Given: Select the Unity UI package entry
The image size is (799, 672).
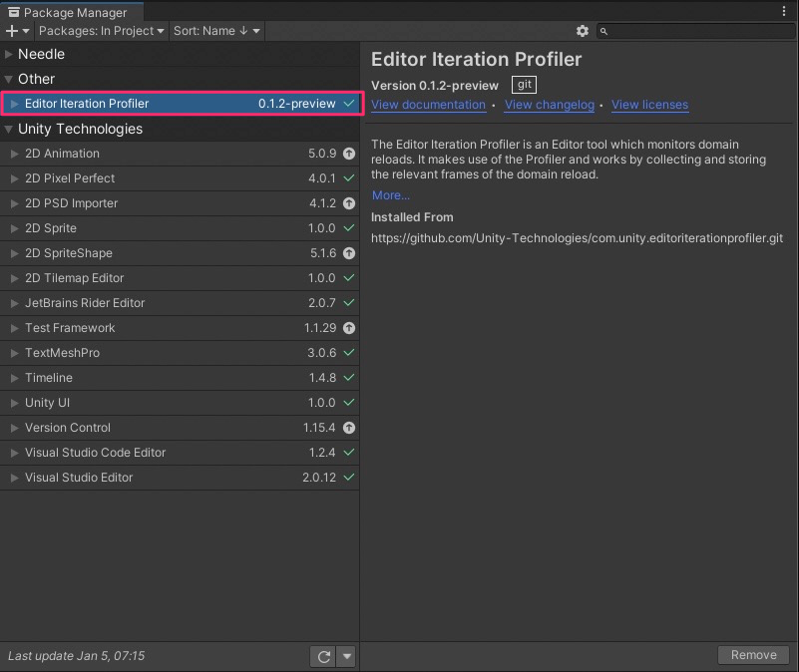Looking at the screenshot, I should 150,403.
